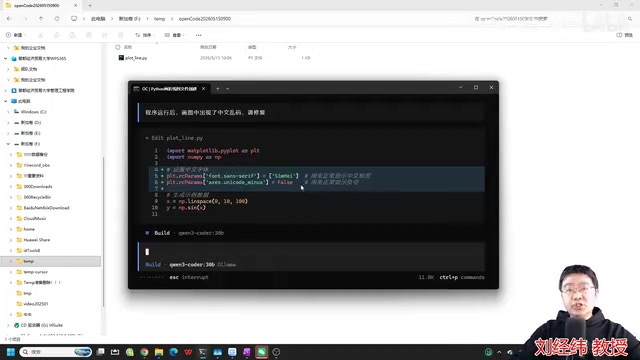The width and height of the screenshot is (640, 360).
Task: Select the CloudMusic folder
Action: coord(35,218)
